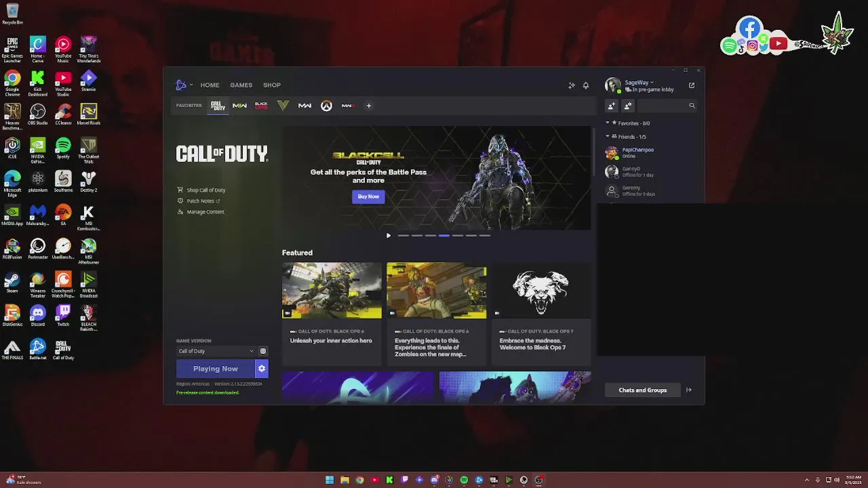The height and width of the screenshot is (488, 868).
Task: Open the SHOP tab
Action: (272, 85)
